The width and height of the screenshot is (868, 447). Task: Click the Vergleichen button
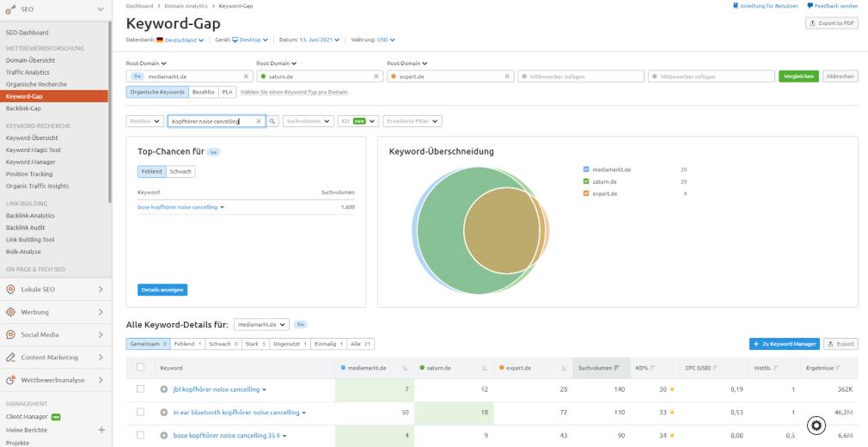[x=798, y=77]
